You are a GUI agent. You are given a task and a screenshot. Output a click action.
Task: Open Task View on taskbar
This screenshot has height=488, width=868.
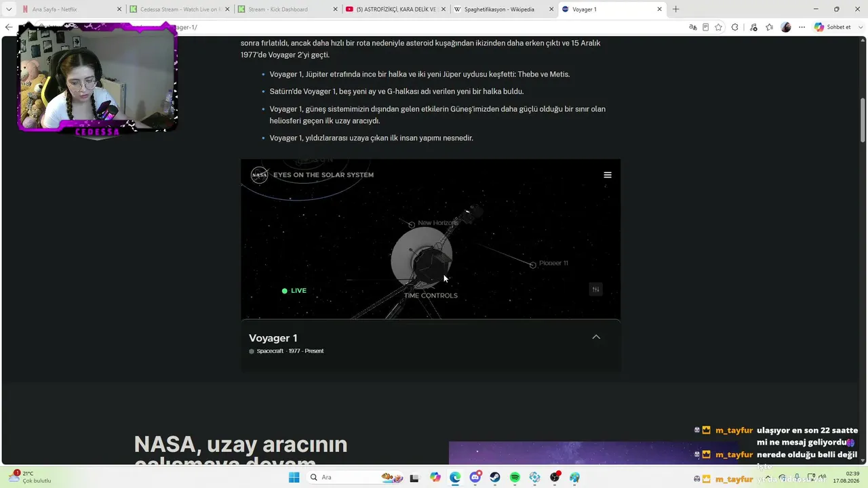pos(414,477)
